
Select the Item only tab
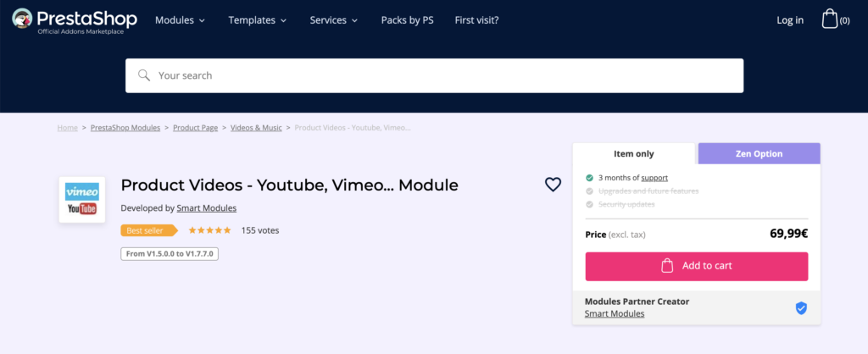click(634, 154)
